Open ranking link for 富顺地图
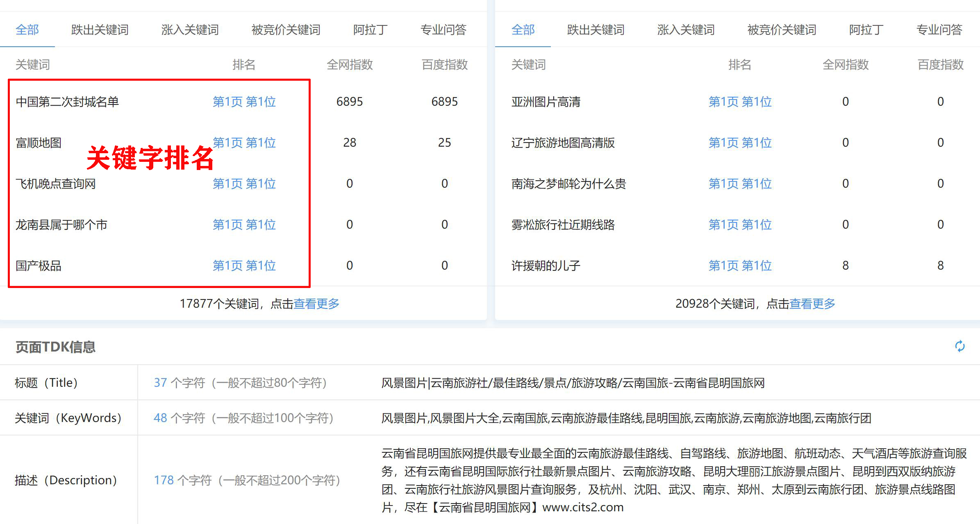The width and height of the screenshot is (980, 524). (244, 143)
